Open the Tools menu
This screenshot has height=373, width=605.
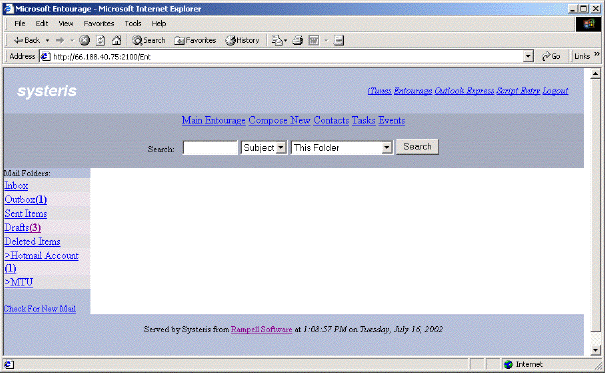pos(133,24)
